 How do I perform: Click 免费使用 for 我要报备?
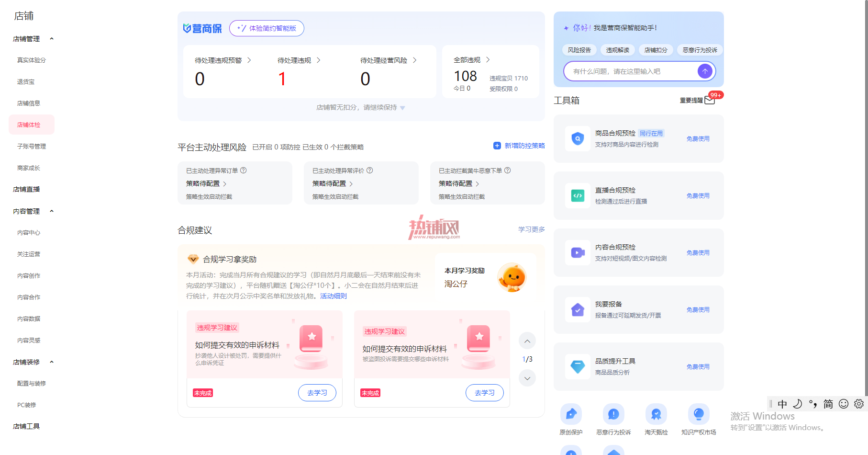pyautogui.click(x=698, y=310)
